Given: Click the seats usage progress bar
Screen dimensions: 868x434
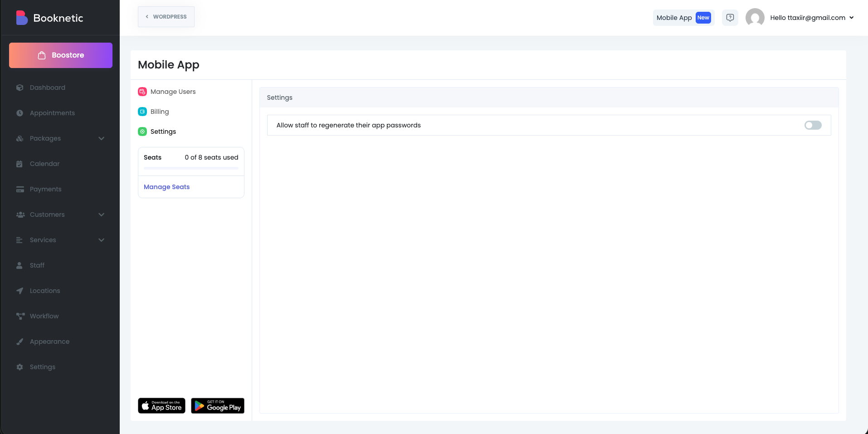Looking at the screenshot, I should pos(191,168).
